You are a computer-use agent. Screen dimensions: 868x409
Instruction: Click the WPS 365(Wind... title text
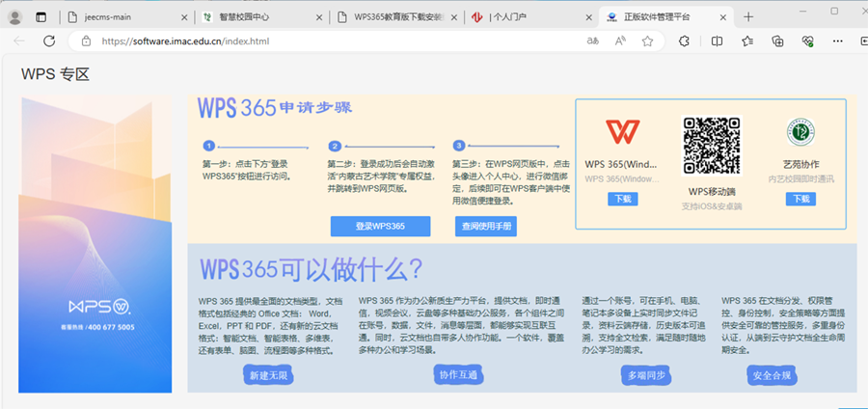click(621, 164)
